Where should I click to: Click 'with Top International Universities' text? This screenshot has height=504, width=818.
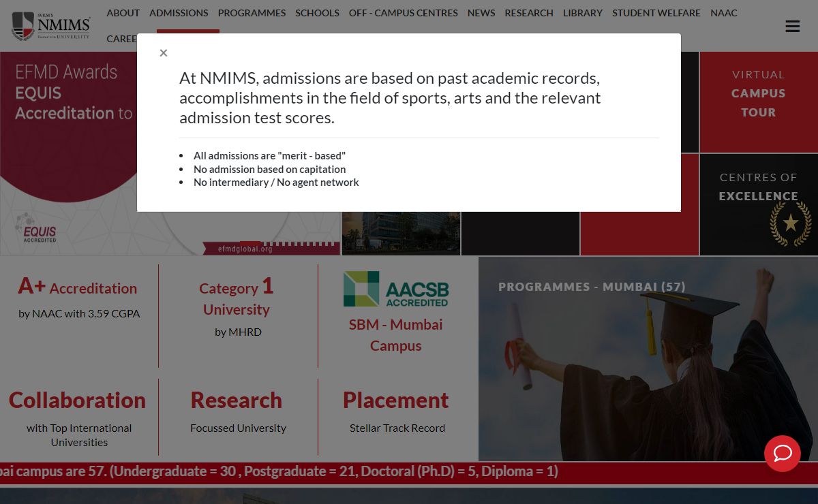(79, 435)
